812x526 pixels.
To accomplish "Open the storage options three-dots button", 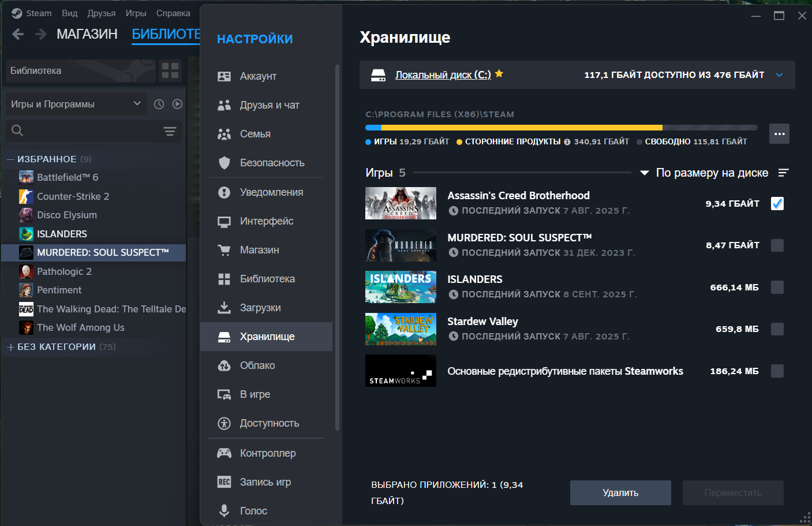I will pos(779,133).
